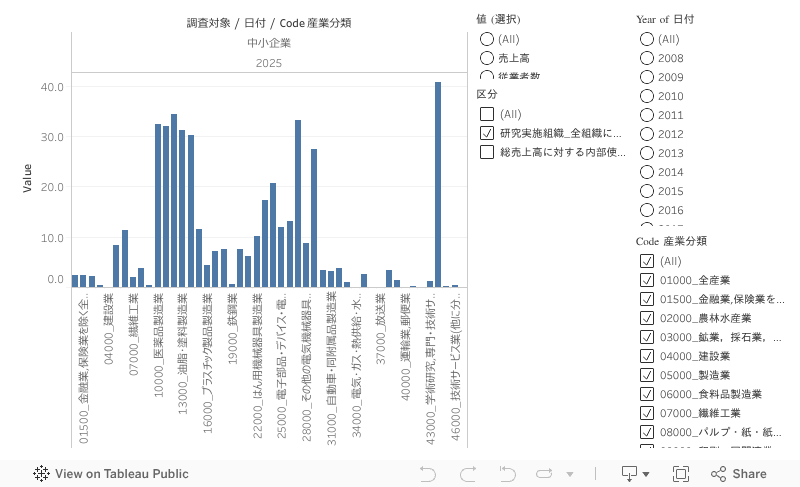This screenshot has height=487, width=800.
Task: Check (All) box under 区分
Action: coord(487,114)
